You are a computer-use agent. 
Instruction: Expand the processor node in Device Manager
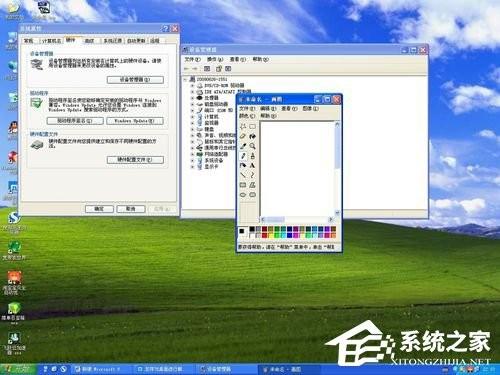(x=192, y=98)
